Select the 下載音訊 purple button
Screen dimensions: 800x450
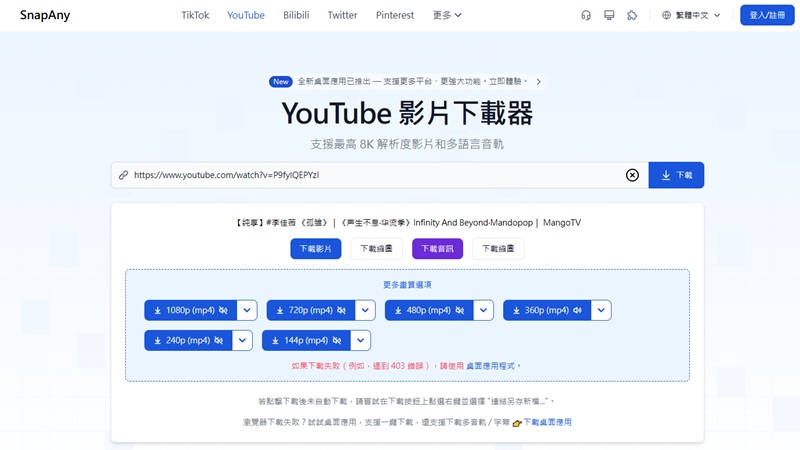click(437, 248)
